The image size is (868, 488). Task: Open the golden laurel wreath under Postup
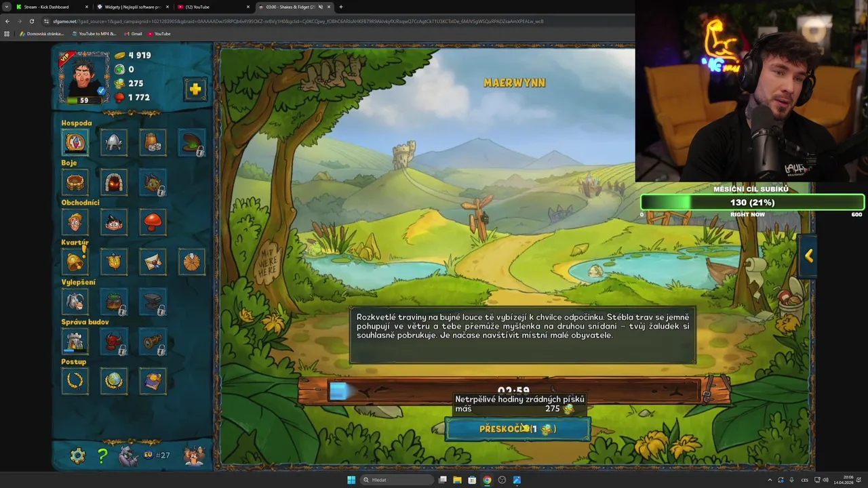click(x=75, y=381)
